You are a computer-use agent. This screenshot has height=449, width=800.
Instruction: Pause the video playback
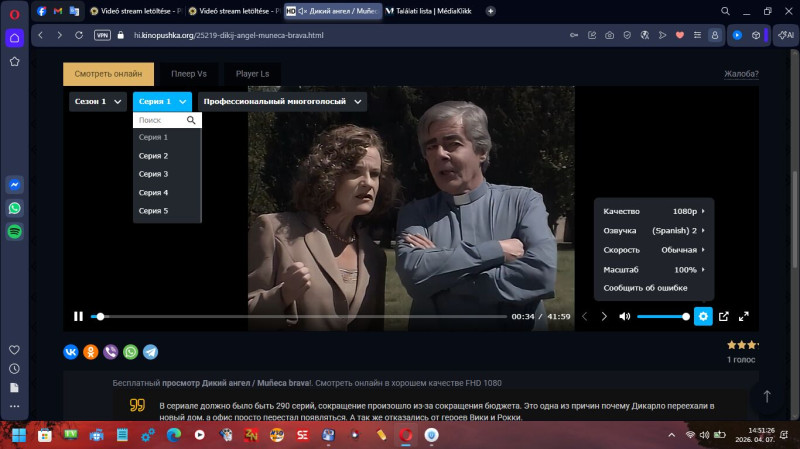coord(78,316)
